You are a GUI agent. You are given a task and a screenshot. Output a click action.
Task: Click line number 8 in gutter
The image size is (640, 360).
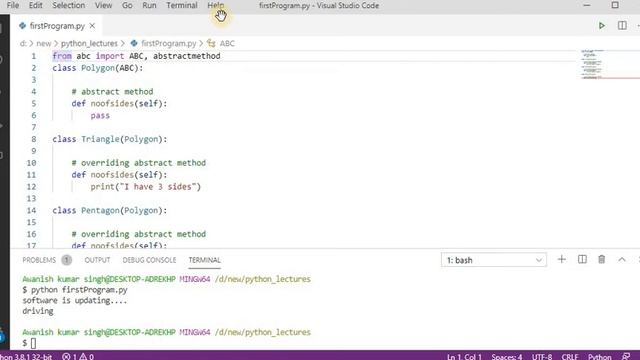[33, 139]
